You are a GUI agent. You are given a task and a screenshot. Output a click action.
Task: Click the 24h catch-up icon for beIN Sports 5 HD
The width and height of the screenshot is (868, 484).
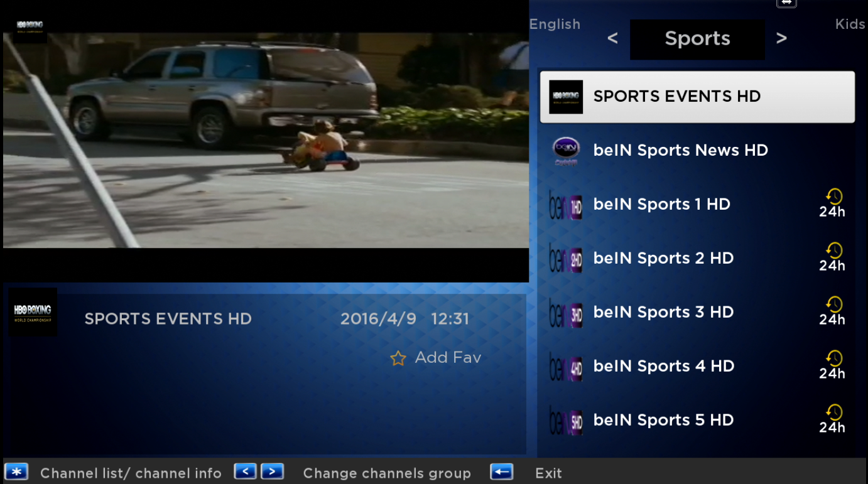pyautogui.click(x=832, y=420)
